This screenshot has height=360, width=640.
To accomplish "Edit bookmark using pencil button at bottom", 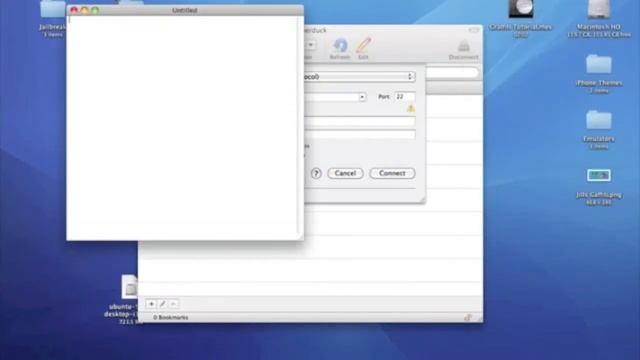I will 162,304.
